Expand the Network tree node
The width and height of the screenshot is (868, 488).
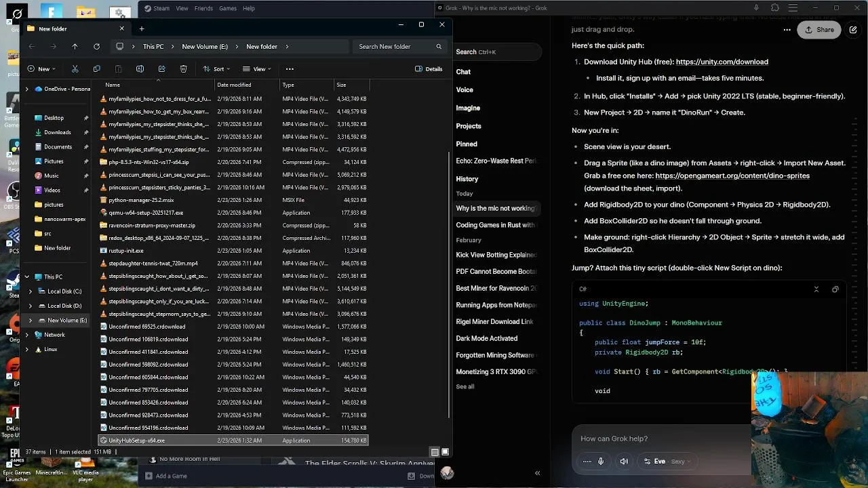[x=27, y=335]
